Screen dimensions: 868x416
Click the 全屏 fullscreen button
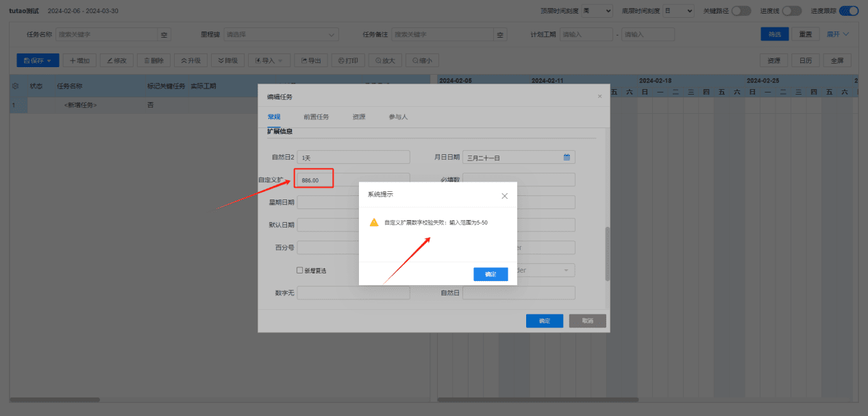click(837, 60)
